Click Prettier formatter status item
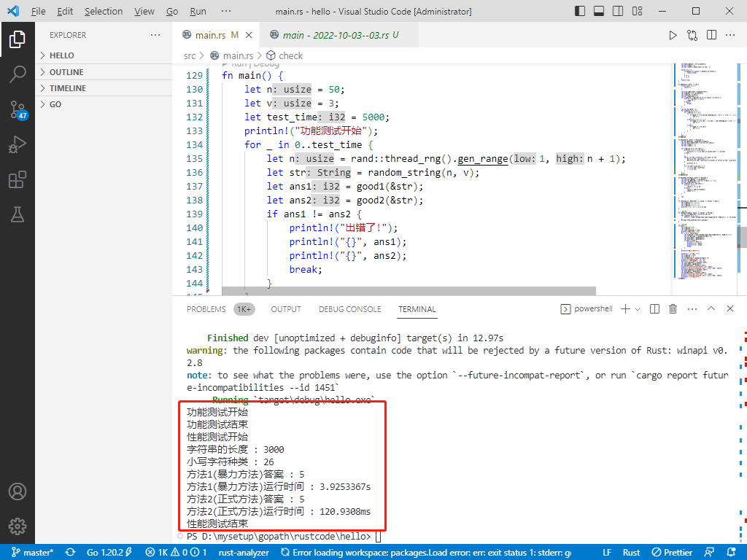Image resolution: width=747 pixels, height=560 pixels. pos(672,553)
